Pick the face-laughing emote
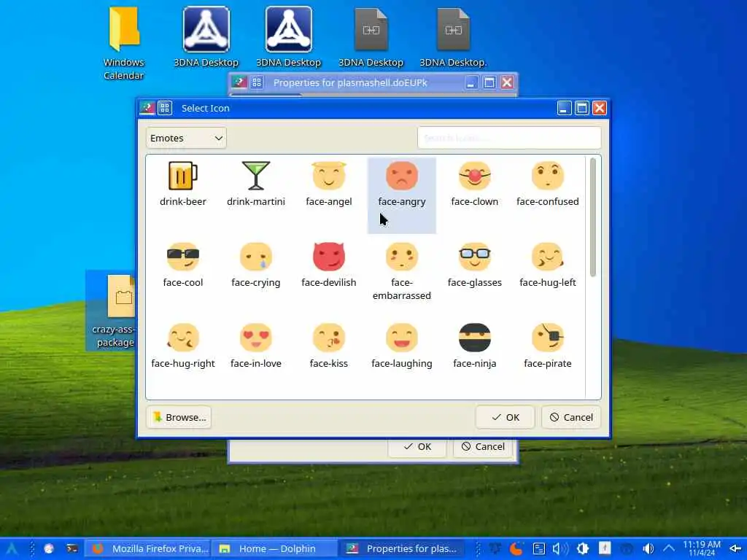 pos(402,346)
